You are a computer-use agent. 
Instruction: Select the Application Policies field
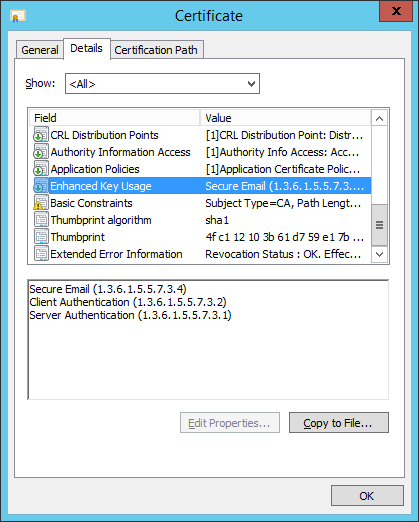pyautogui.click(x=95, y=169)
